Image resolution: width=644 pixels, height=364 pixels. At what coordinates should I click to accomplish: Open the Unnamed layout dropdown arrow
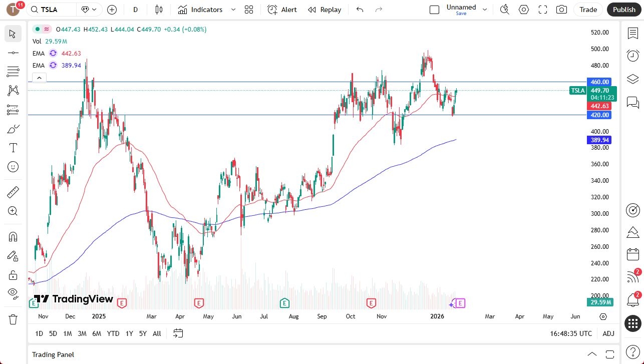coord(484,10)
